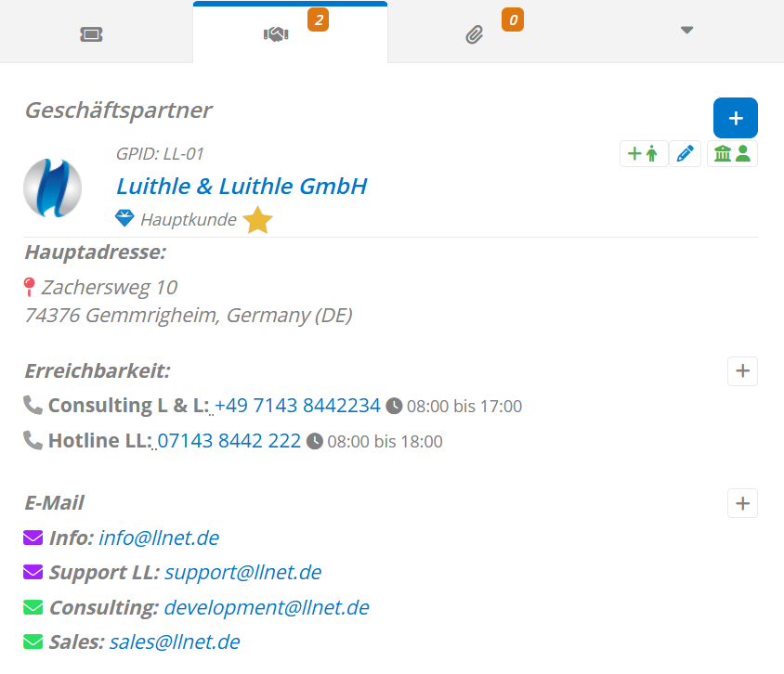Click the envelope icon beside Support LL

click(x=33, y=572)
